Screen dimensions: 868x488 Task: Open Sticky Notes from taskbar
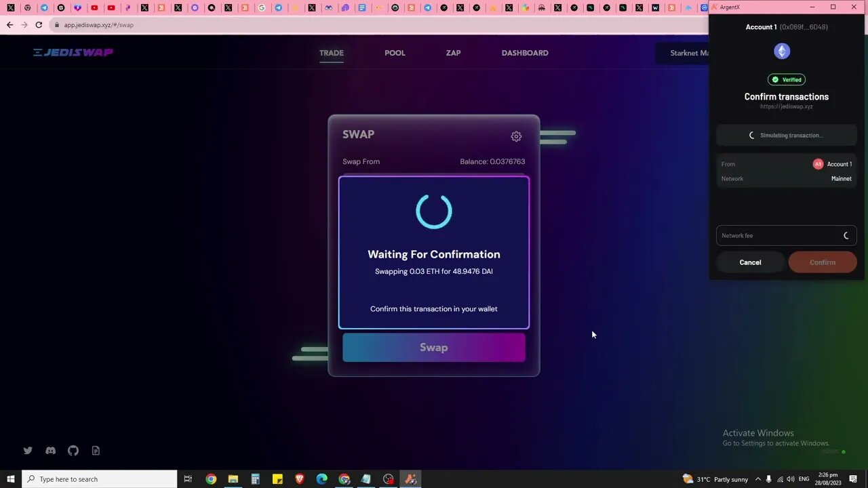point(277,479)
